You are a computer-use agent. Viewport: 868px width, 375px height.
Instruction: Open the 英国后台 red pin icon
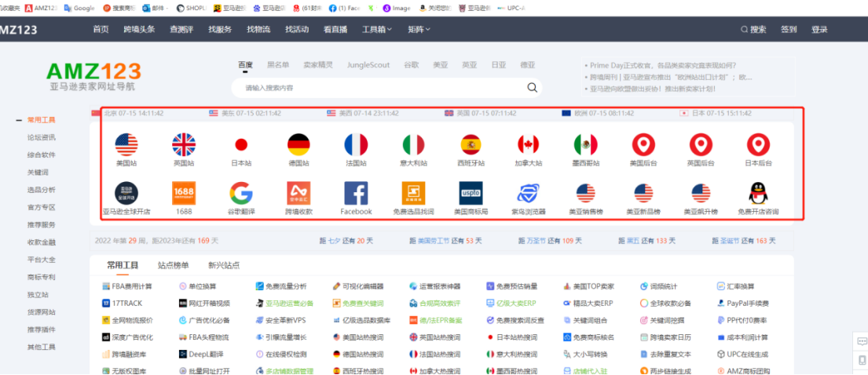(701, 145)
